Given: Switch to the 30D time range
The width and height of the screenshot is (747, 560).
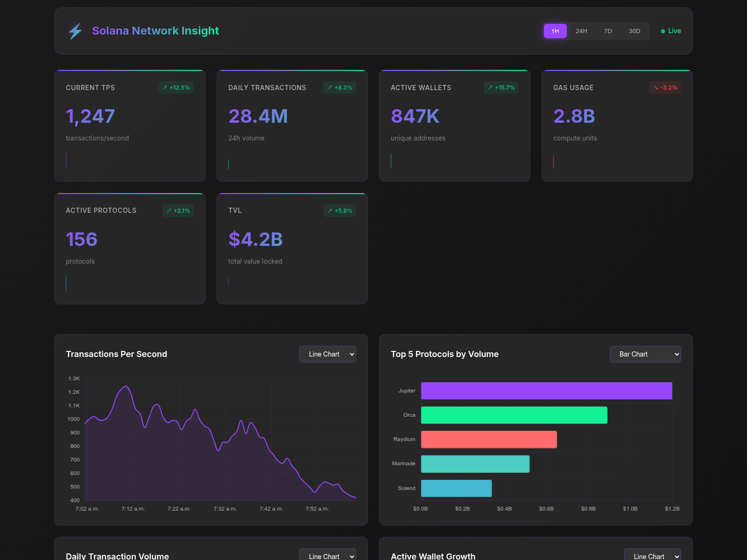Looking at the screenshot, I should (x=634, y=31).
